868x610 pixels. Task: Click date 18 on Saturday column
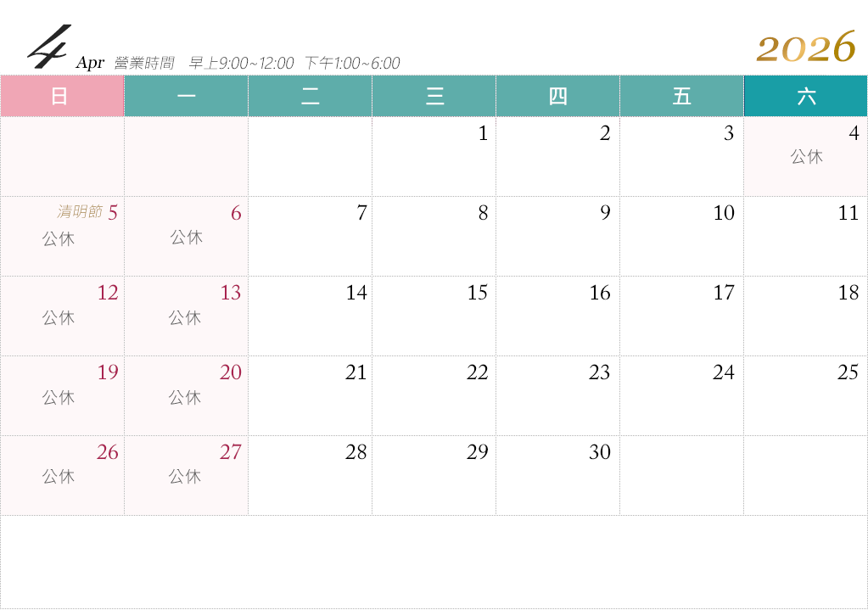click(x=848, y=294)
